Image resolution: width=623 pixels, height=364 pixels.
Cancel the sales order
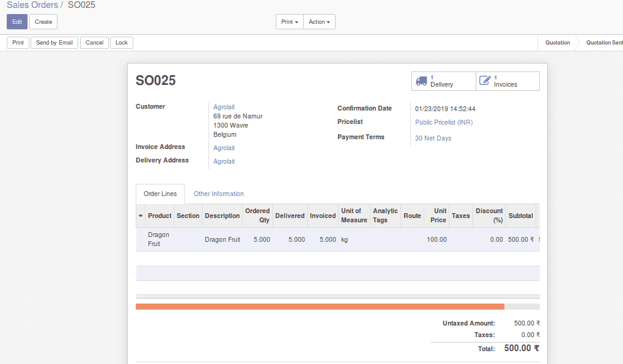[94, 43]
